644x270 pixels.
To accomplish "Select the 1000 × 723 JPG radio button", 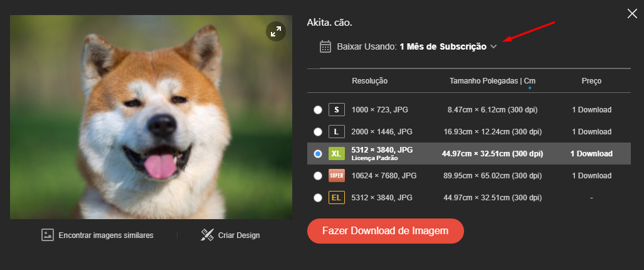I will (318, 110).
